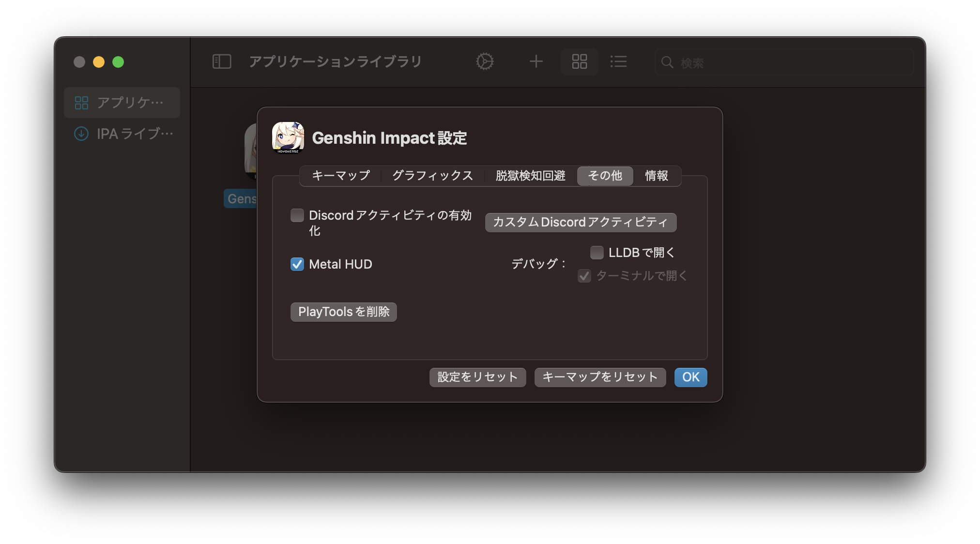This screenshot has height=544, width=980.
Task: Switch to list view icon
Action: point(618,61)
